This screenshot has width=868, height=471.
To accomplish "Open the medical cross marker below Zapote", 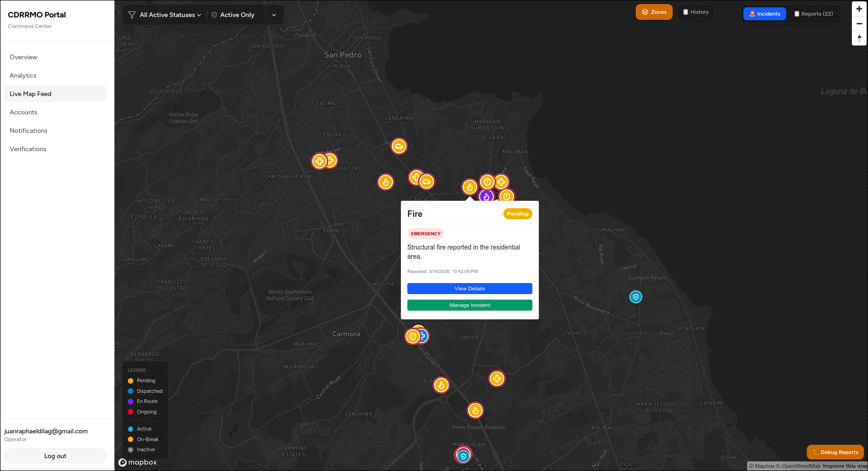I will click(497, 379).
